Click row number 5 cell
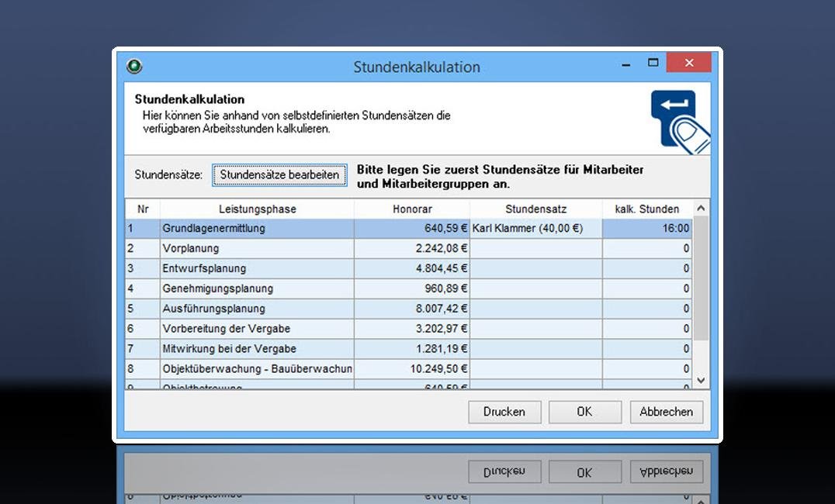 [x=143, y=309]
